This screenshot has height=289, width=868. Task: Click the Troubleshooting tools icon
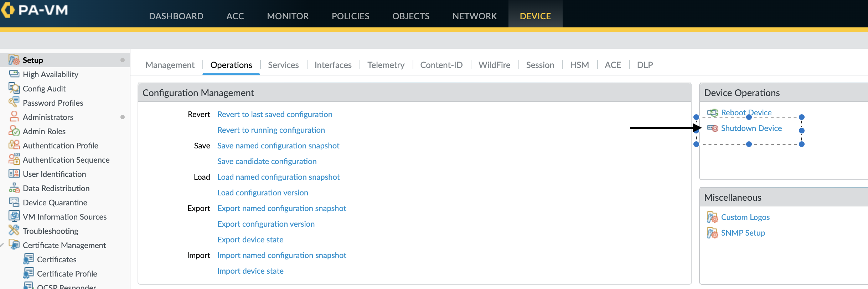coord(14,231)
